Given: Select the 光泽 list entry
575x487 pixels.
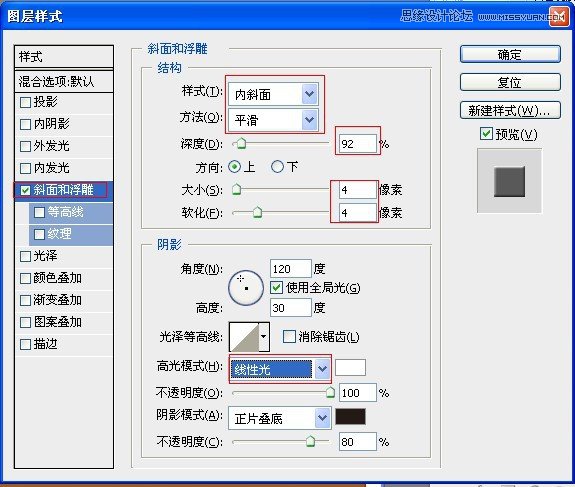Looking at the screenshot, I should click(64, 256).
